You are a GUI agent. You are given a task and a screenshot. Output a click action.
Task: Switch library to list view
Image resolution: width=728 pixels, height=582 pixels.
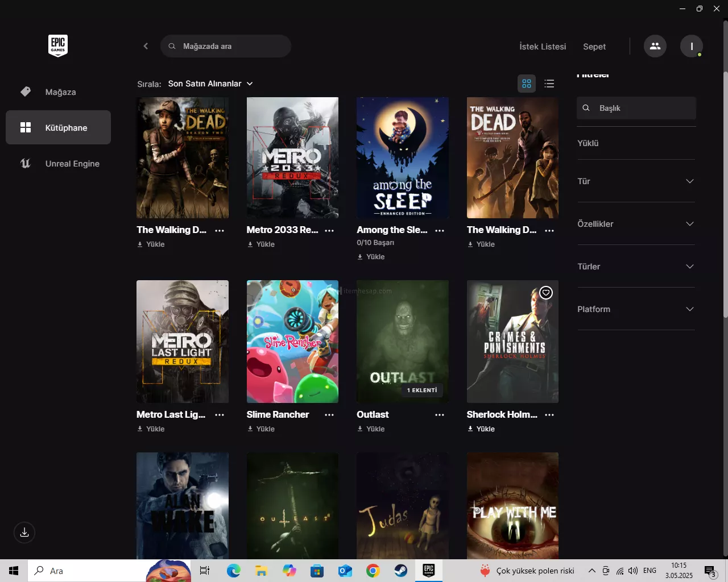coord(549,84)
